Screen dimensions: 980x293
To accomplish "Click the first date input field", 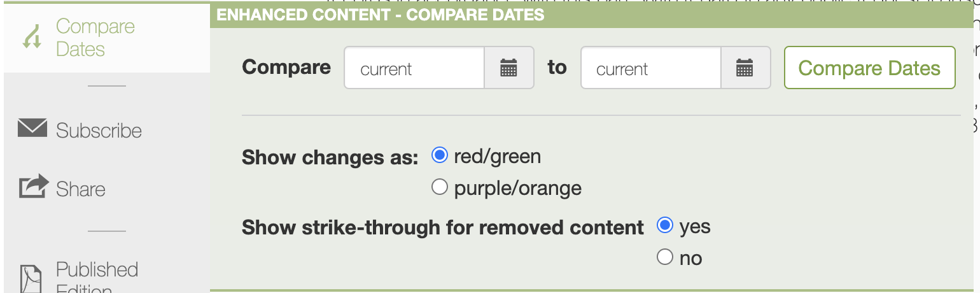I will pos(414,68).
